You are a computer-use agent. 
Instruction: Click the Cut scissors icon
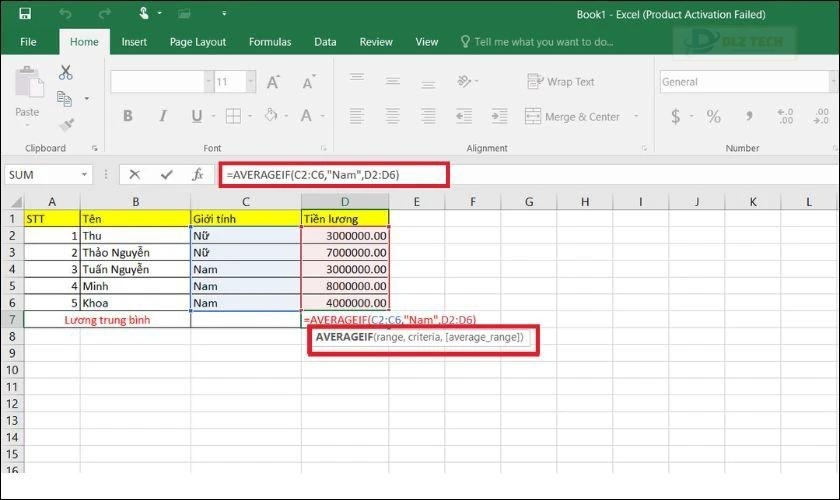click(66, 72)
